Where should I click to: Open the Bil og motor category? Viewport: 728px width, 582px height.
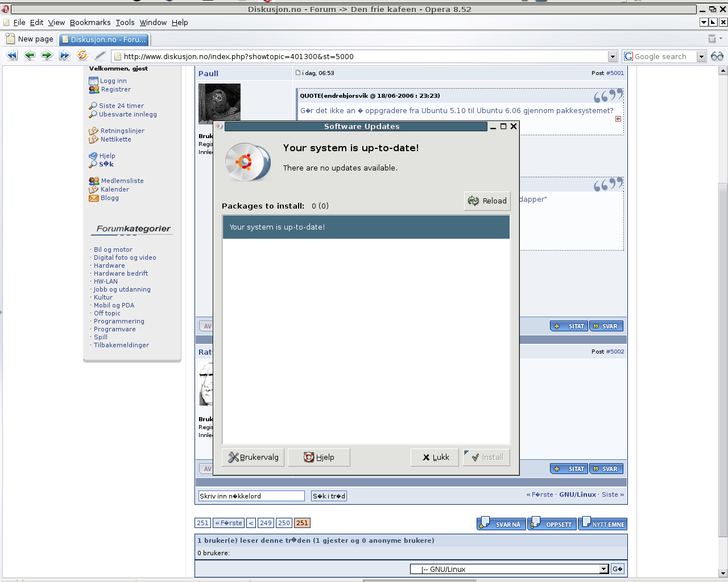coord(113,250)
